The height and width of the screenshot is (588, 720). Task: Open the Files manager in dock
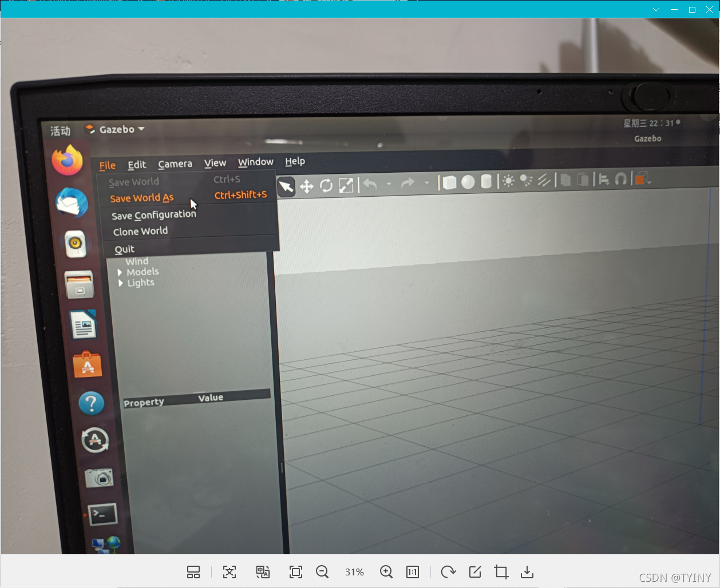point(80,285)
